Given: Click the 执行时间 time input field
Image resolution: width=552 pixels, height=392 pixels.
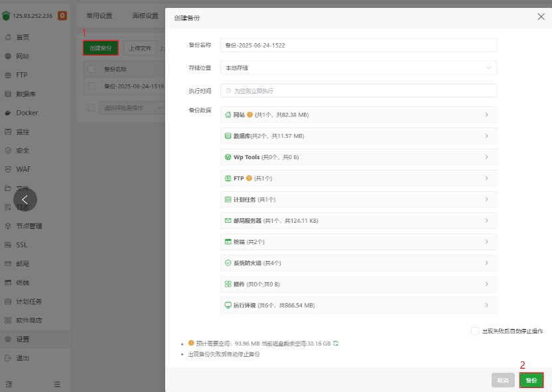Looking at the screenshot, I should click(358, 91).
